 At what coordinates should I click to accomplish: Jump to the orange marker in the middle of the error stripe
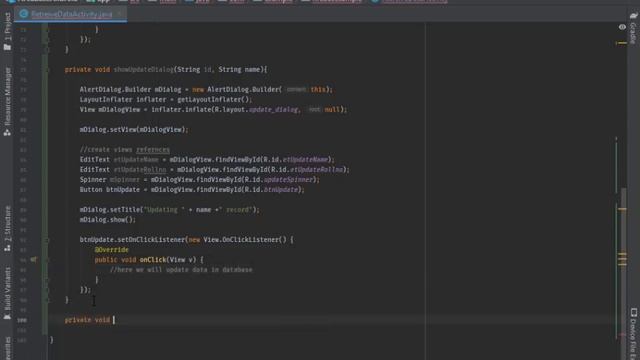point(622,209)
